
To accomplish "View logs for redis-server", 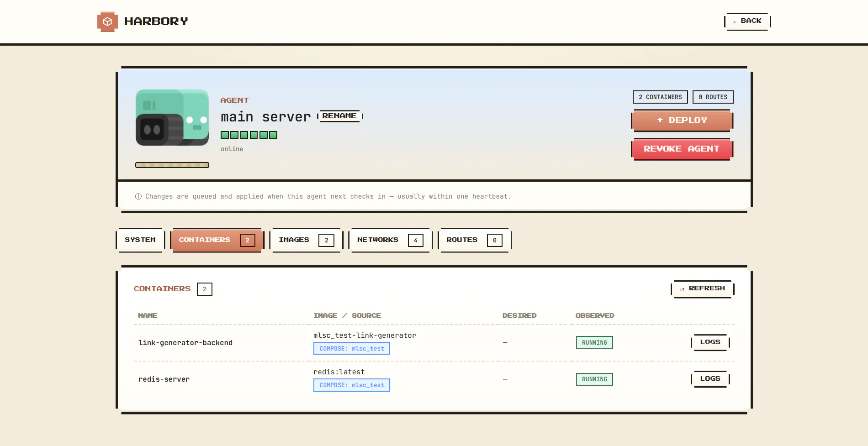I will coord(710,379).
